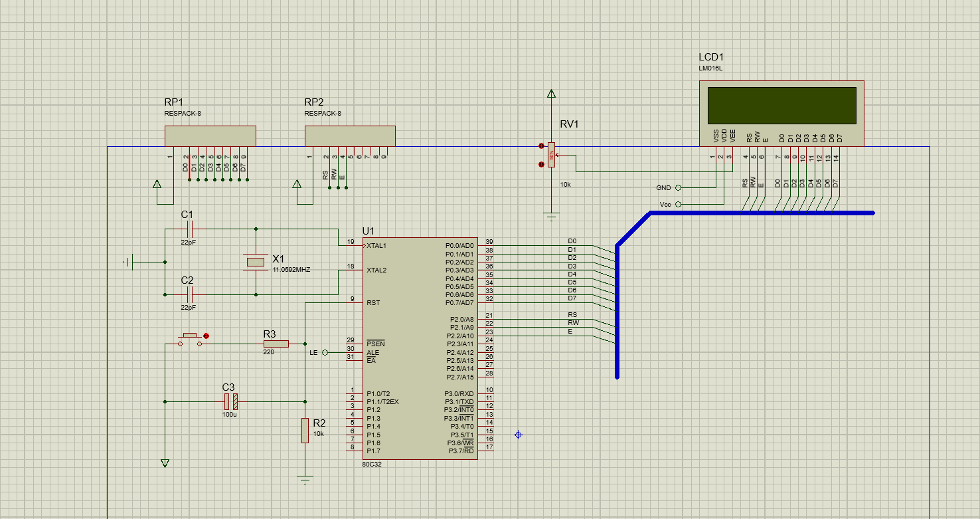Select electrolytic capacitor C3 symbol

pyautogui.click(x=230, y=401)
